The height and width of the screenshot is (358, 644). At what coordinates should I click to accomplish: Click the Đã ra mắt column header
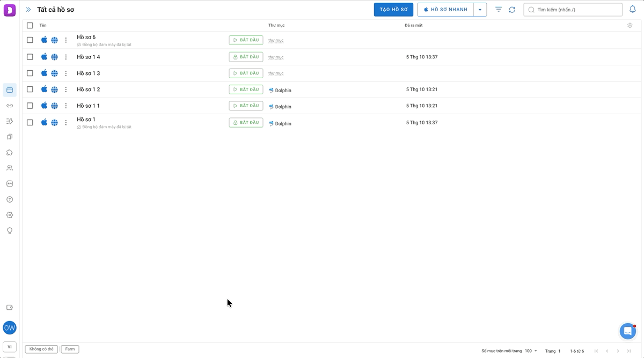pyautogui.click(x=414, y=25)
